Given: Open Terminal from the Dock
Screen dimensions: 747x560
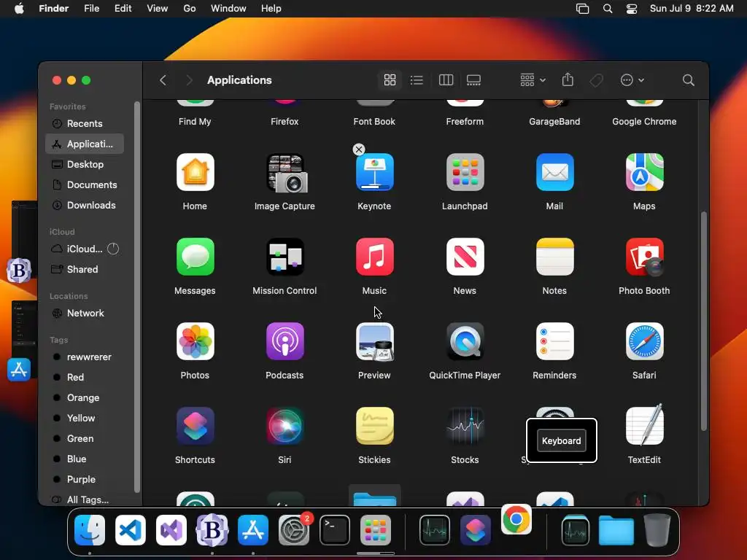Looking at the screenshot, I should tap(334, 530).
